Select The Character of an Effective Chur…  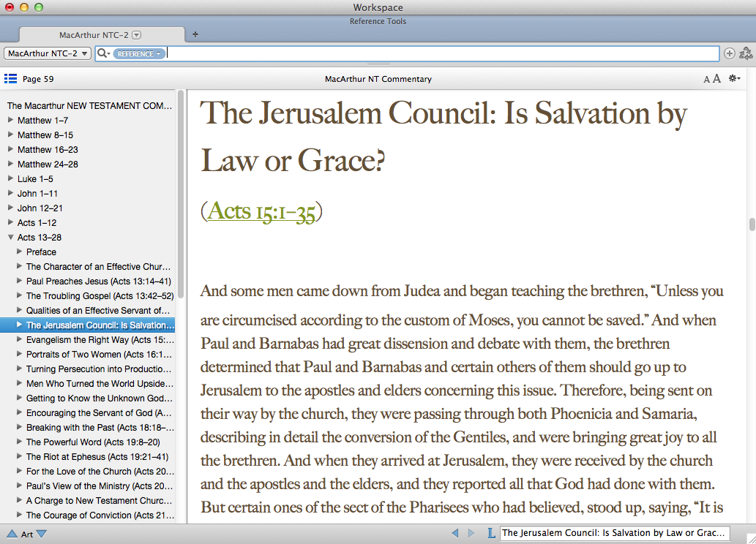(x=98, y=266)
